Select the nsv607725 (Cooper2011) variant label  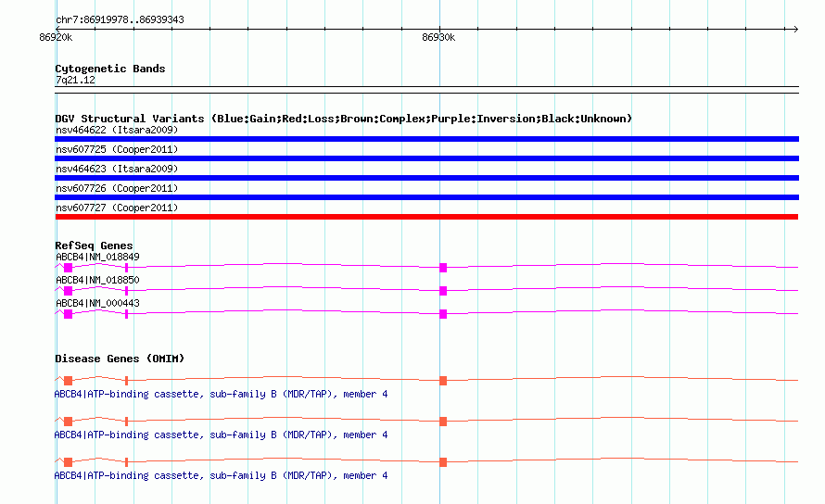[117, 149]
